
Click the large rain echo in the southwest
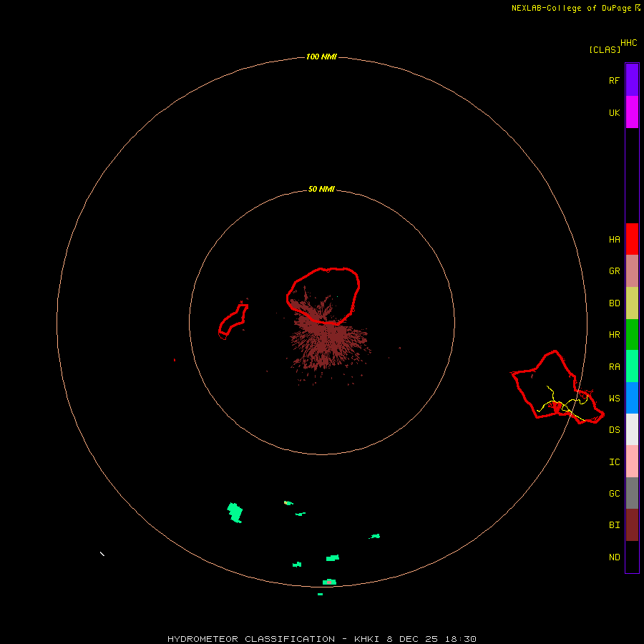point(235,512)
